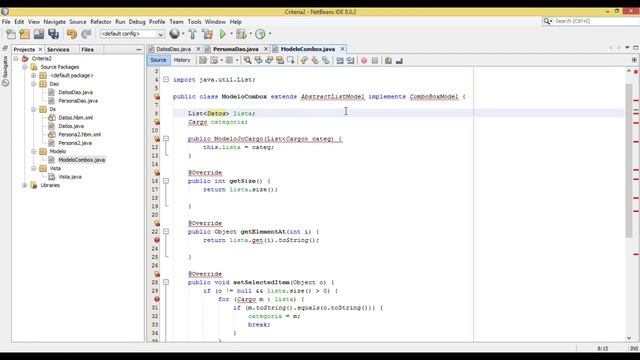This screenshot has width=640, height=360.
Task: Open the Navigate menu
Action: (x=54, y=22)
